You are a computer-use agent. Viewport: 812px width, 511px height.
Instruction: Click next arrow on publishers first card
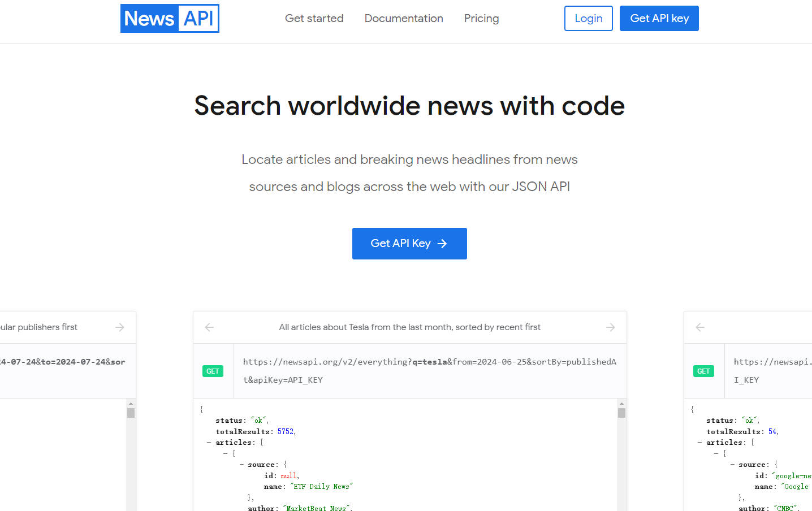120,327
